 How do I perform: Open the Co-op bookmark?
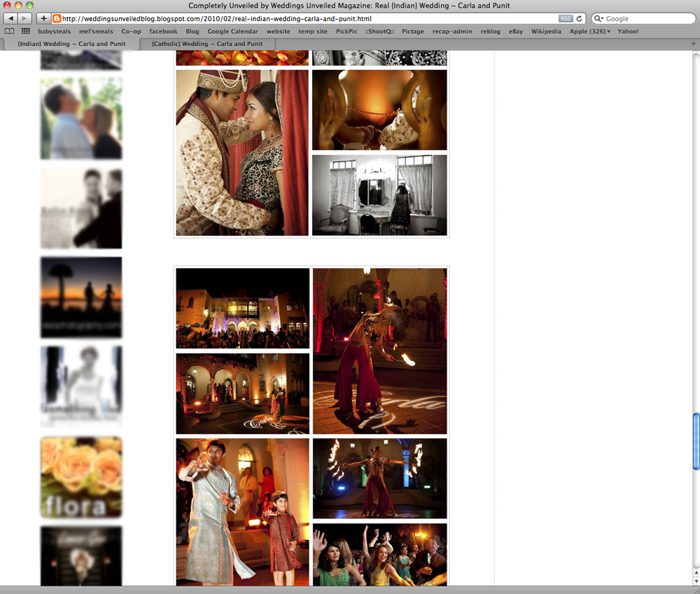coord(132,32)
